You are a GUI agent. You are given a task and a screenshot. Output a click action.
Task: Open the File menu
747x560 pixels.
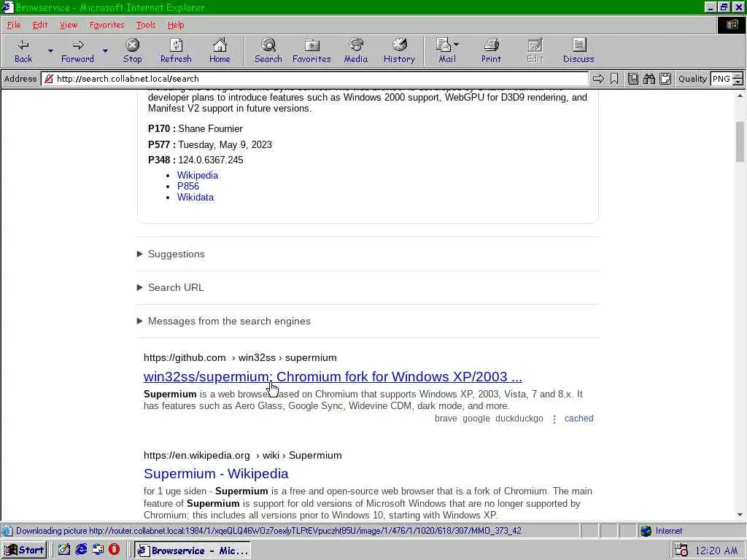coord(13,25)
